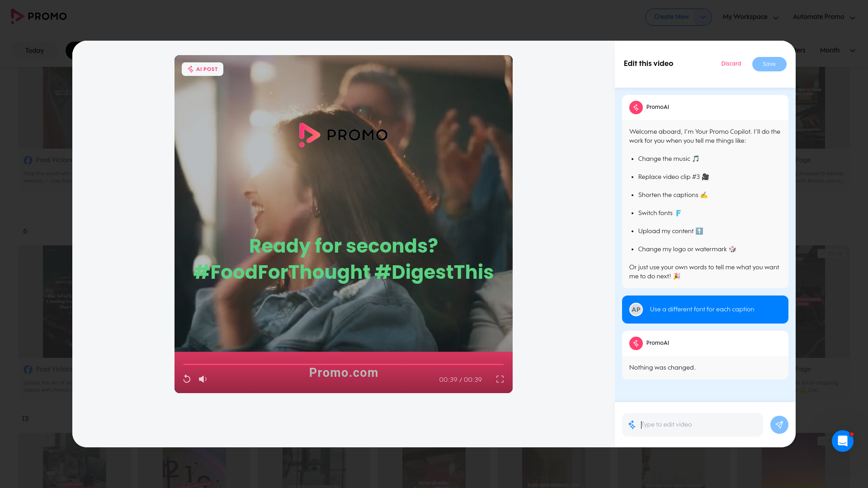The height and width of the screenshot is (488, 868).
Task: Discard the video edits
Action: [x=731, y=64]
